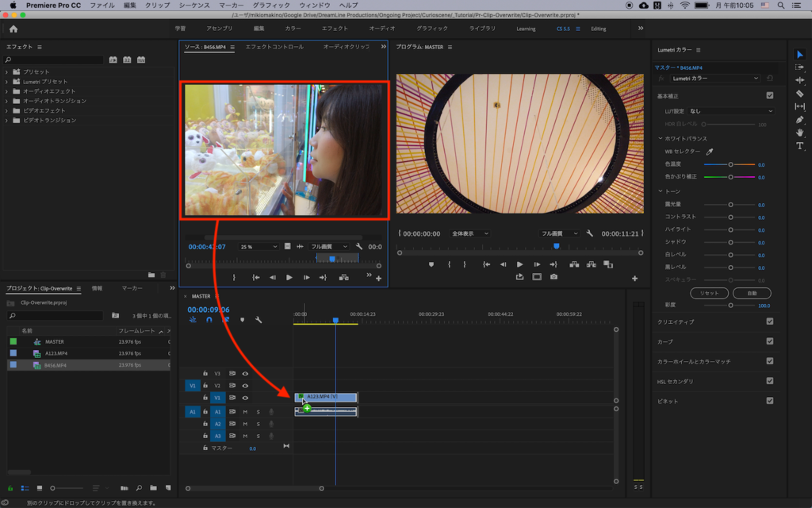This screenshot has height=508, width=812.
Task: Select the Razor tool in toolbar
Action: (x=799, y=94)
